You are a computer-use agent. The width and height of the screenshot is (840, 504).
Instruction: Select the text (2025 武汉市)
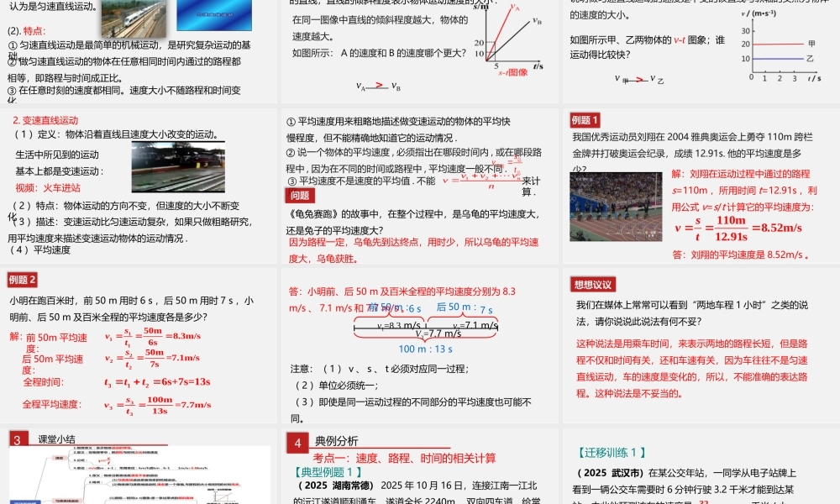[610, 473]
